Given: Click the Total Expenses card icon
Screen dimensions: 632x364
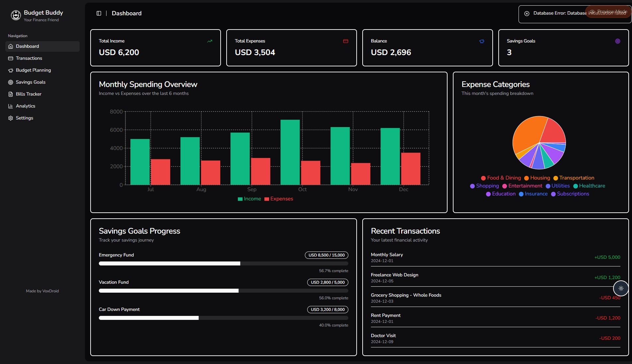Looking at the screenshot, I should (x=345, y=41).
